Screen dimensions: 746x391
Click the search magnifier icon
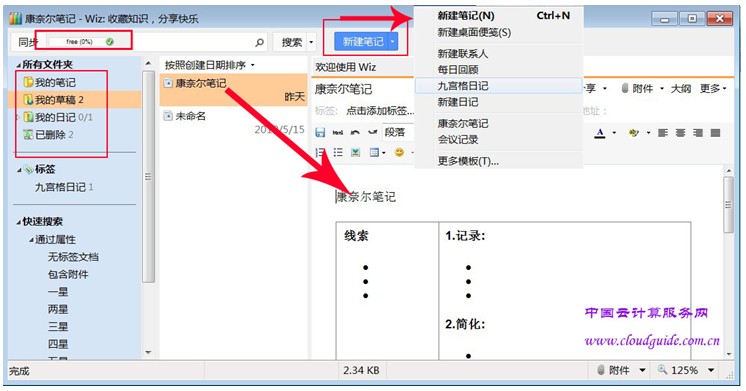tap(259, 42)
